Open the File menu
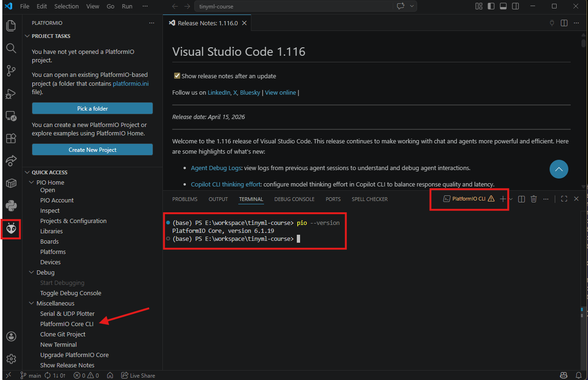 pos(25,6)
